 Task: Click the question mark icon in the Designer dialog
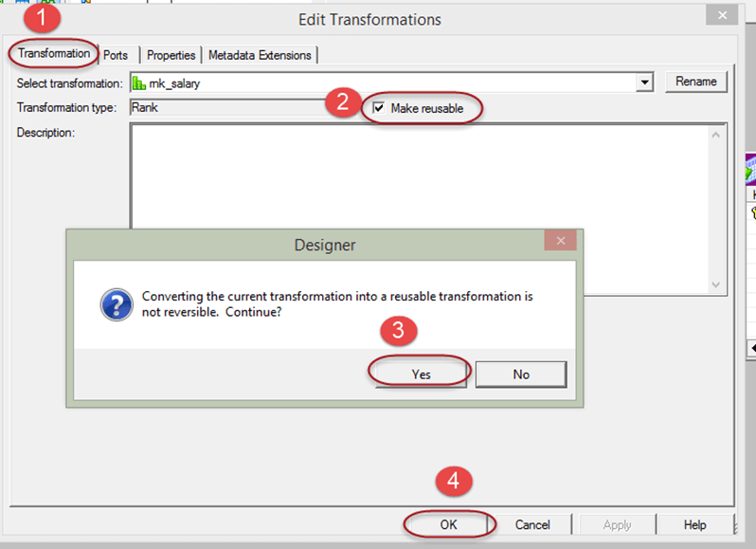[116, 305]
